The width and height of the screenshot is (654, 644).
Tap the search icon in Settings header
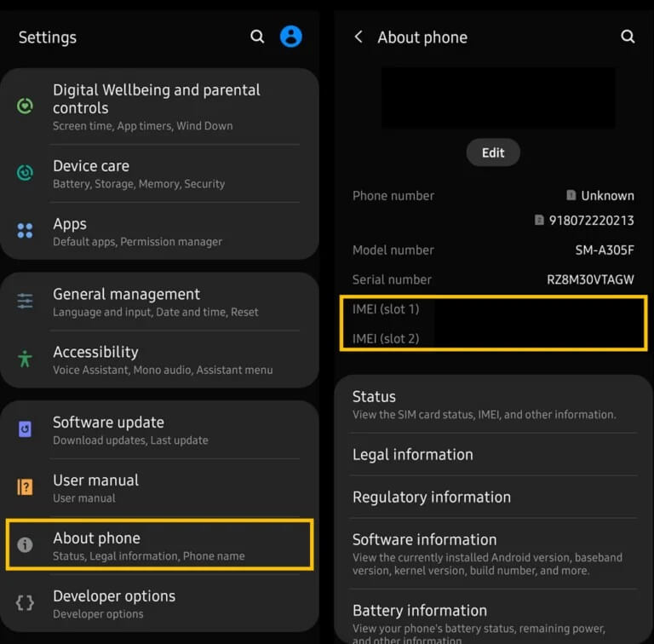tap(257, 37)
